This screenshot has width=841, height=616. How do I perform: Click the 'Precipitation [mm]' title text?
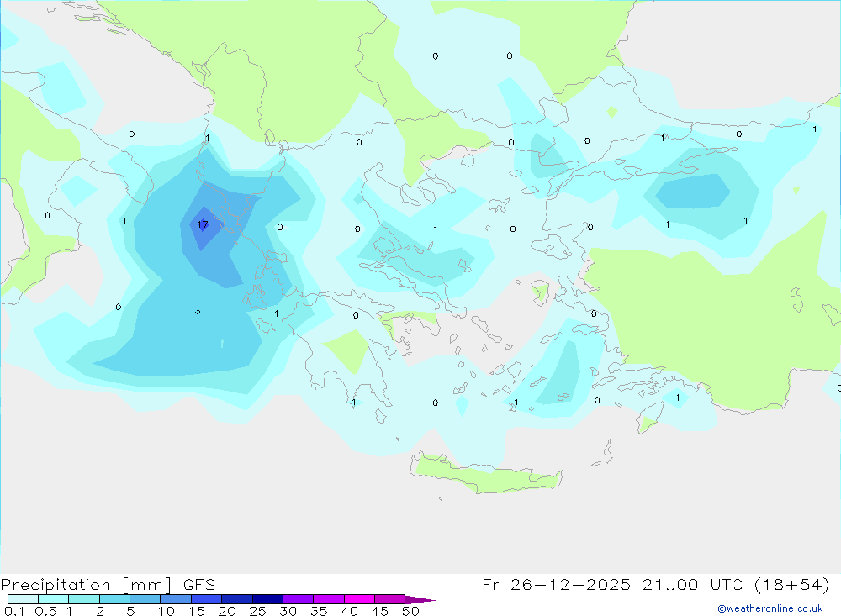click(x=87, y=585)
